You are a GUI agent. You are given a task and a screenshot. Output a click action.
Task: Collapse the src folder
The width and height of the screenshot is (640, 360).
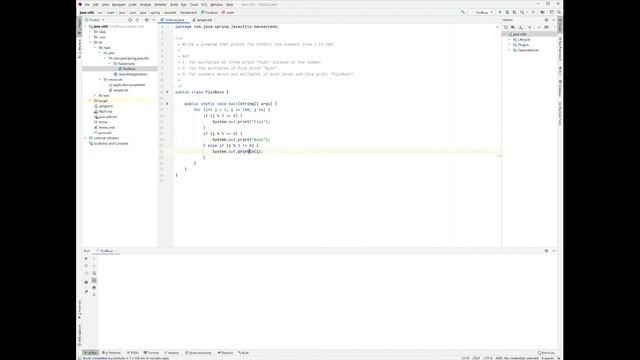[91, 42]
